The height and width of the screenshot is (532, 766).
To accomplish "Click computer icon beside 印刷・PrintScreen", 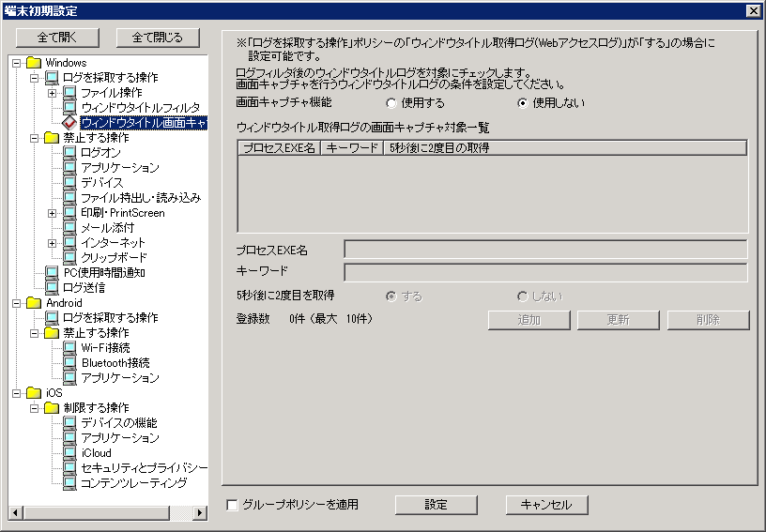I will pos(69,213).
